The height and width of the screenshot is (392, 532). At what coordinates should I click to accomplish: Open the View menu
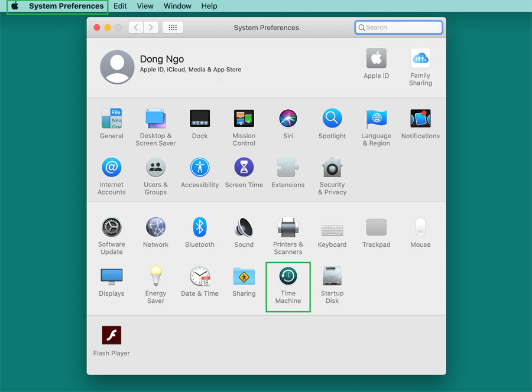coord(145,6)
